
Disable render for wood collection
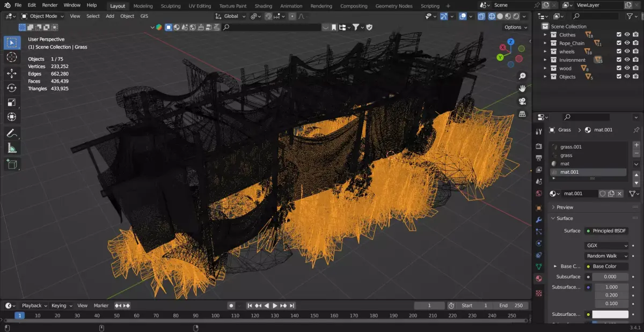click(635, 68)
